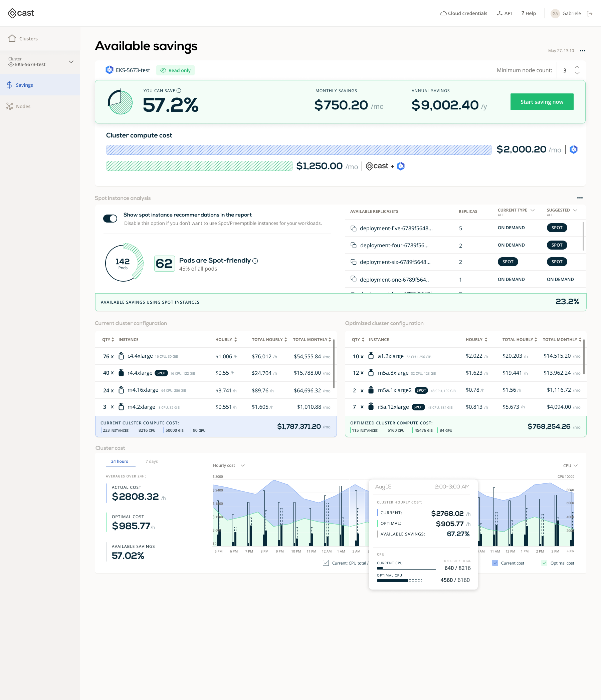The width and height of the screenshot is (601, 700).
Task: Toggle spot instance recommendations switch
Action: (x=110, y=219)
